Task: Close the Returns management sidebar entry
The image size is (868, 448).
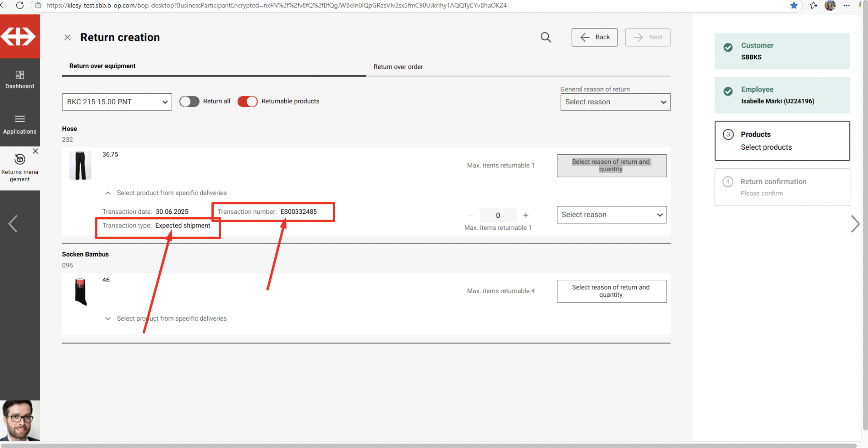Action: 35,151
